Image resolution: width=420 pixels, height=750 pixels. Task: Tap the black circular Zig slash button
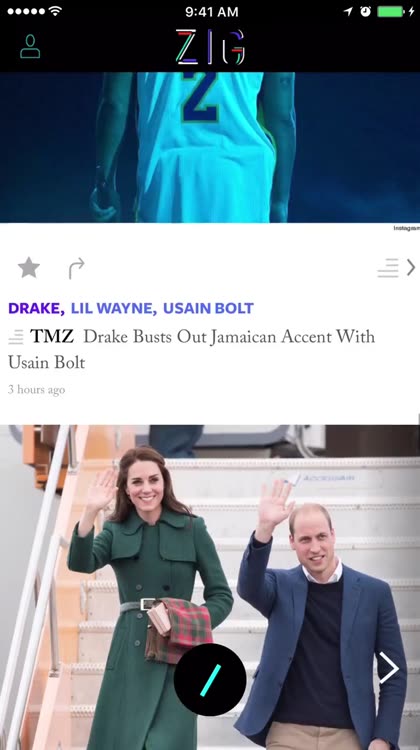point(210,680)
